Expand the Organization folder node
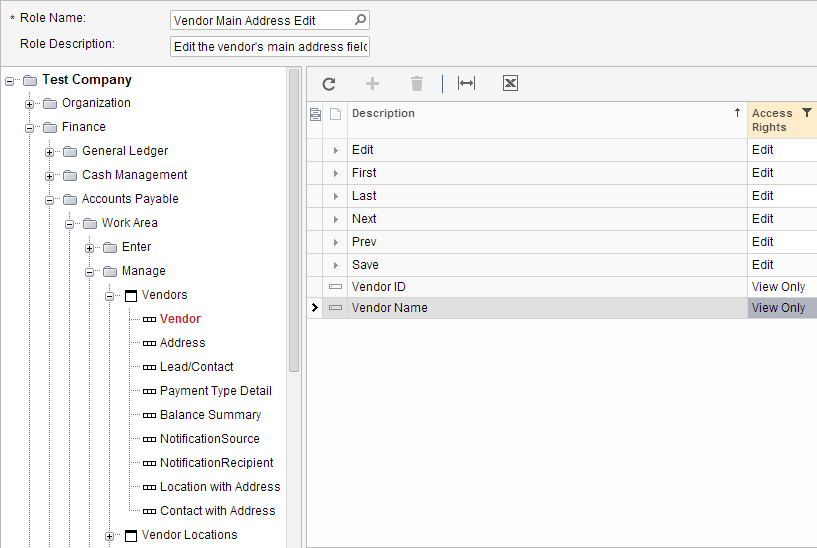This screenshot has height=548, width=817. point(30,104)
